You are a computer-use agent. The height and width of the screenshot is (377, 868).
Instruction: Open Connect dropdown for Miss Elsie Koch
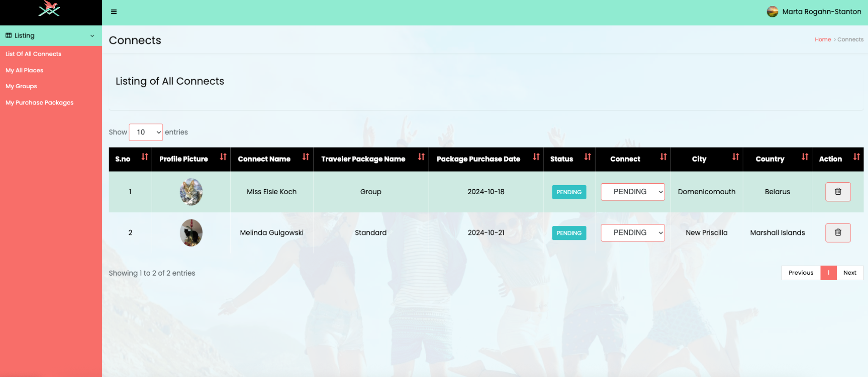(632, 192)
